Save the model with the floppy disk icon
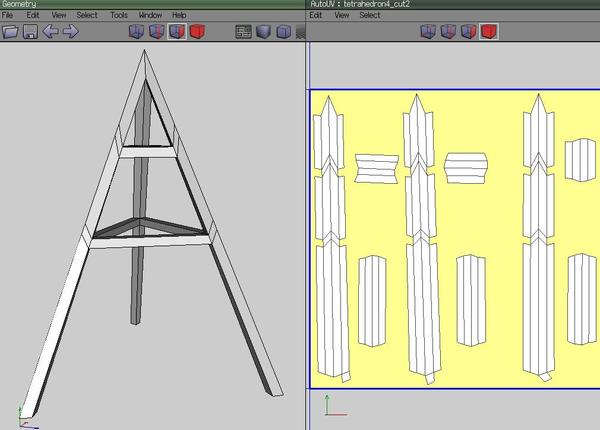600x430 pixels. tap(30, 31)
